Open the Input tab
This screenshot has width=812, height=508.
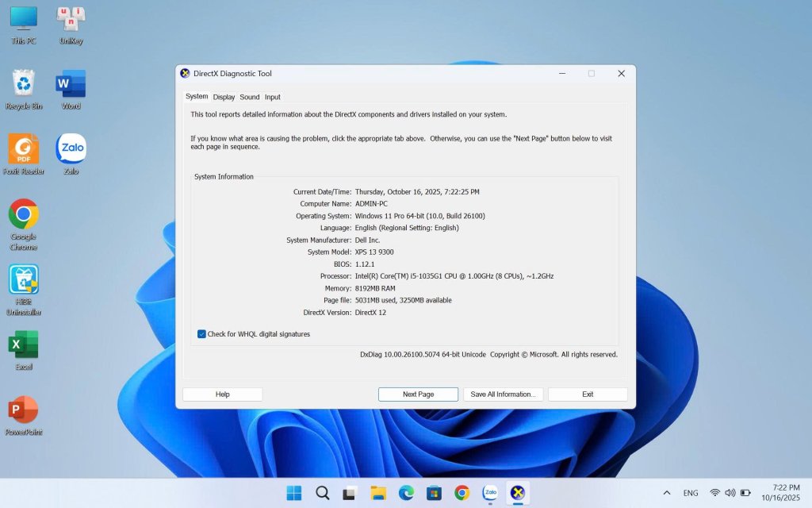pos(273,97)
